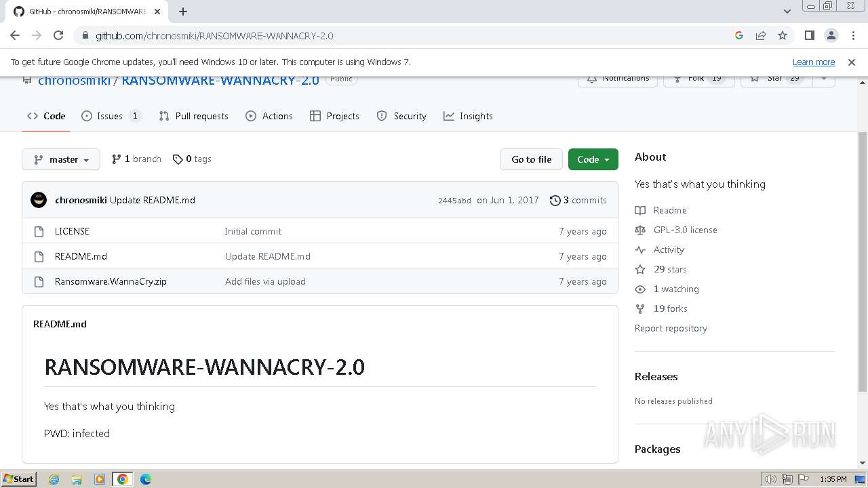The image size is (868, 488).
Task: Click the Notifications button
Action: pyautogui.click(x=617, y=79)
